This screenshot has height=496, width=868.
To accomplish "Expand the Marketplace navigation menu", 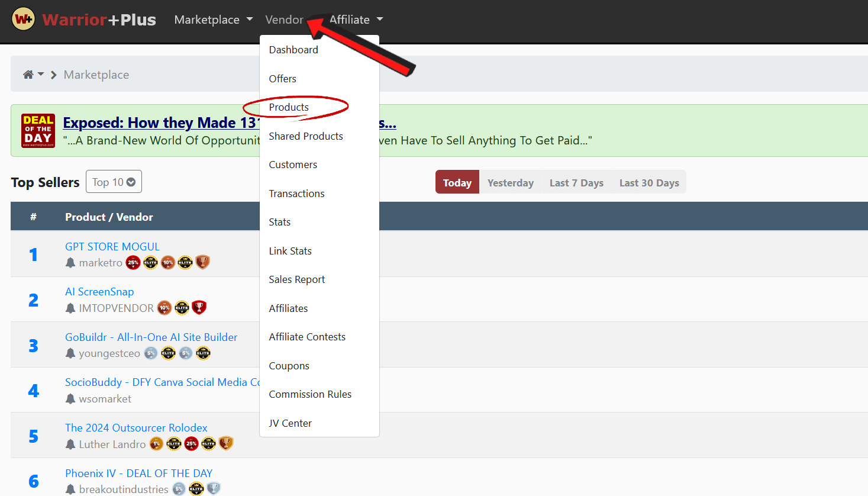I will (x=213, y=20).
